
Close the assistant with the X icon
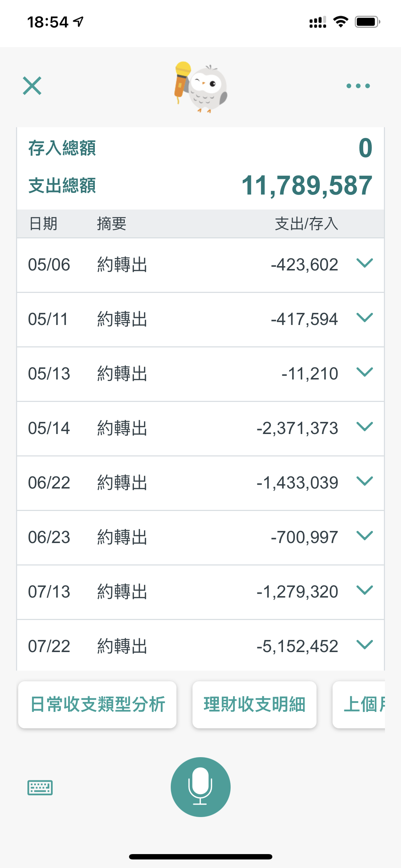pyautogui.click(x=32, y=86)
